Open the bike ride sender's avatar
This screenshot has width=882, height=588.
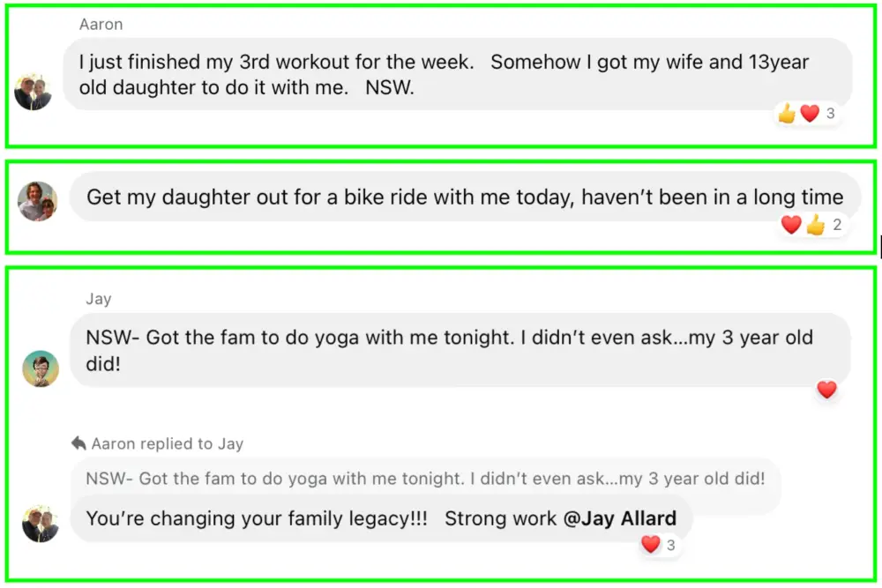pos(37,202)
